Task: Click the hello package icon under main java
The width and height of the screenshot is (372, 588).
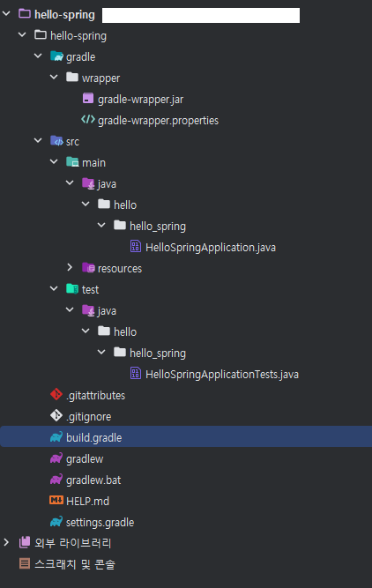Action: [x=104, y=205]
